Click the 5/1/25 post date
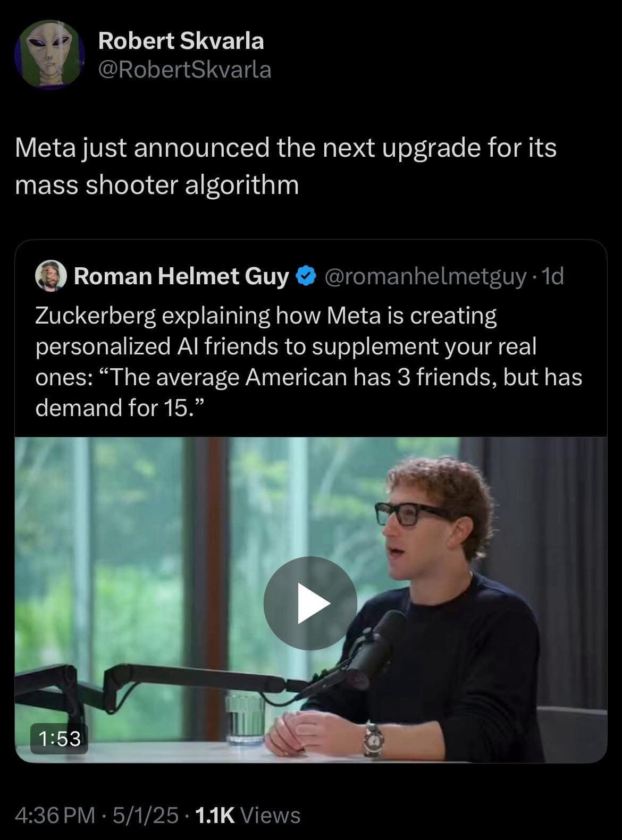 click(x=144, y=815)
